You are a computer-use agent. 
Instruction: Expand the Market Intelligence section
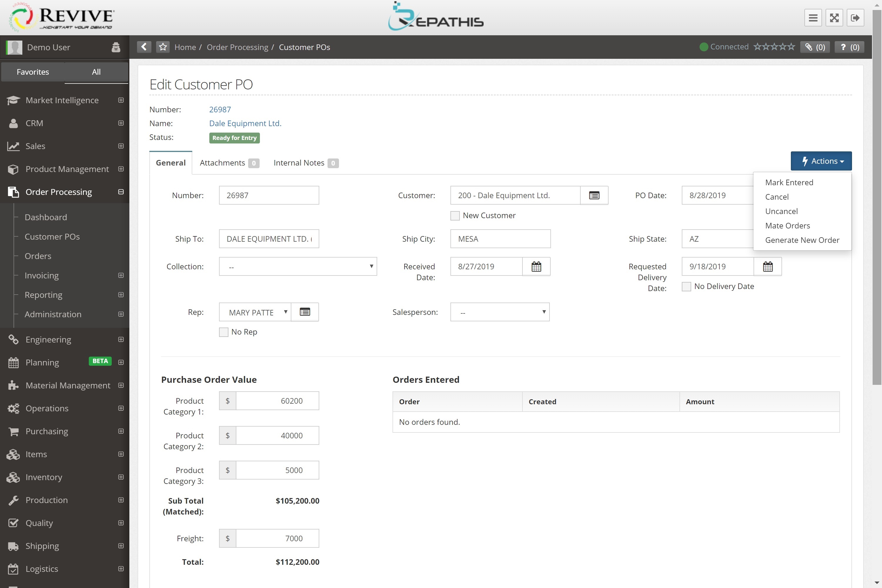point(121,100)
